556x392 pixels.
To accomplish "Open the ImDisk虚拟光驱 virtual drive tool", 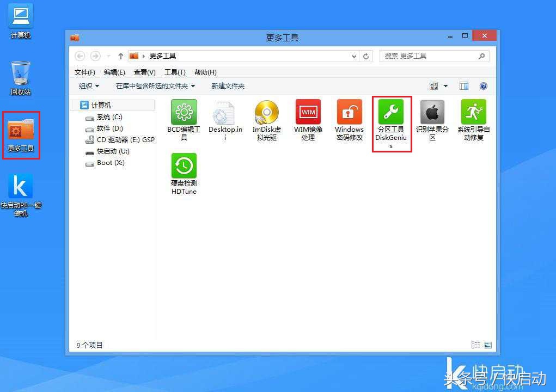I will pos(266,118).
